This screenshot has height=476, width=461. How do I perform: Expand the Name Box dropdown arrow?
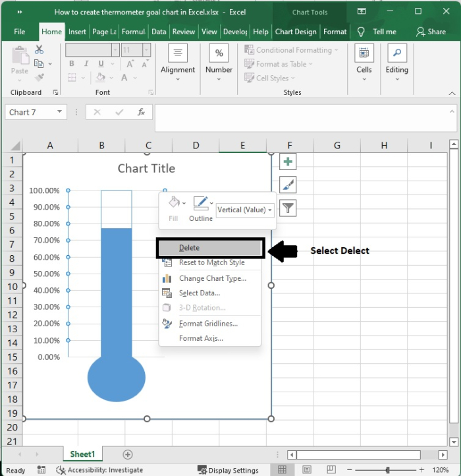point(60,112)
